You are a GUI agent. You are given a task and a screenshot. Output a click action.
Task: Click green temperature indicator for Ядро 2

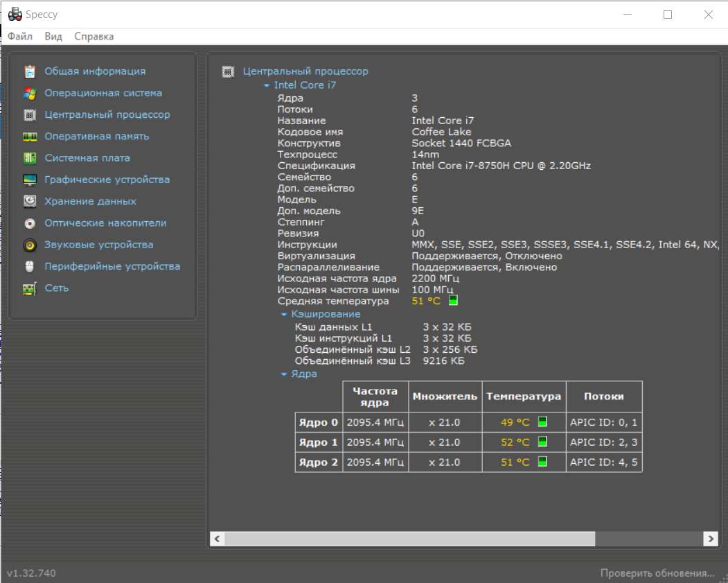coord(542,461)
